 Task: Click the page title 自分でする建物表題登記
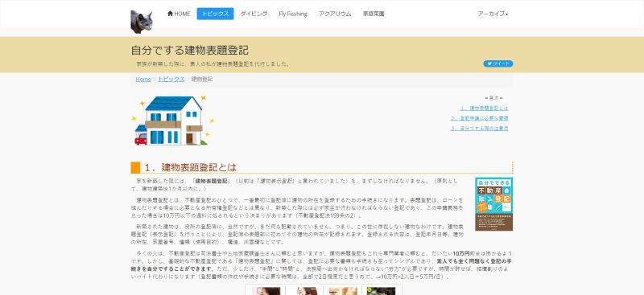[190, 51]
